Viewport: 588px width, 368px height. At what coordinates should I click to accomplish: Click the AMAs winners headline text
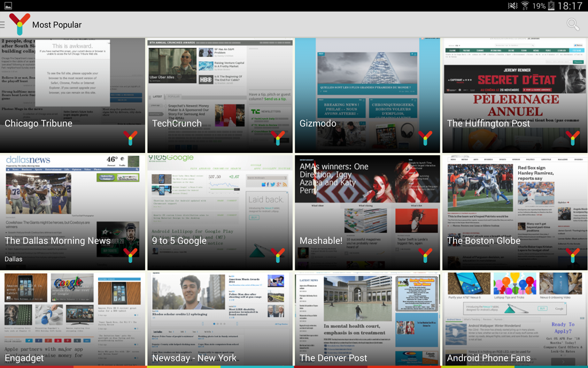point(334,178)
